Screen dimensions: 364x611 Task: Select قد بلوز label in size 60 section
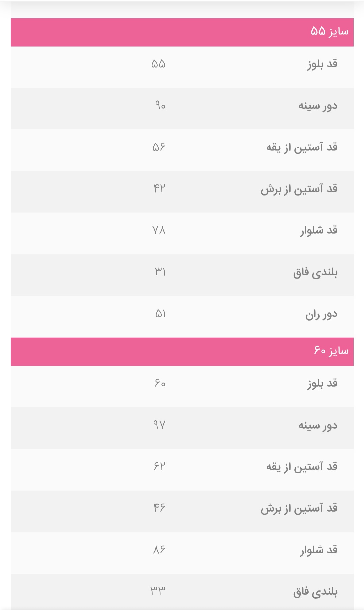pos(322,383)
